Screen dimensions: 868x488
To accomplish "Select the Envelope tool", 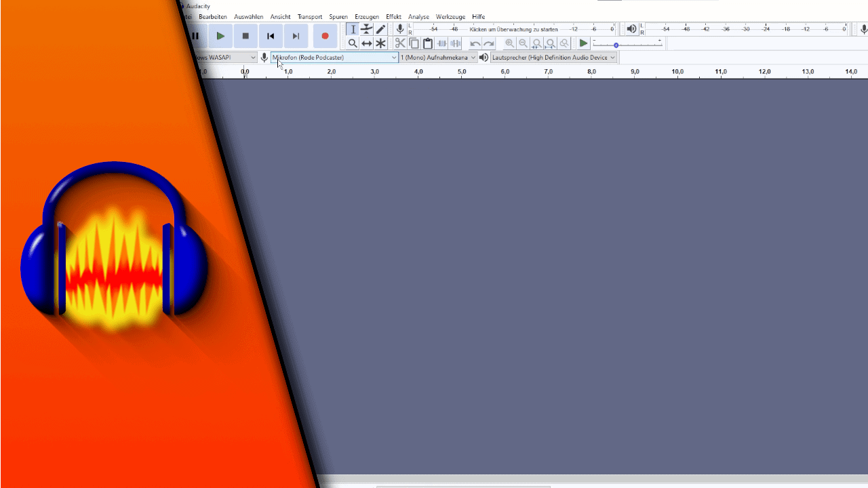I will pyautogui.click(x=367, y=29).
